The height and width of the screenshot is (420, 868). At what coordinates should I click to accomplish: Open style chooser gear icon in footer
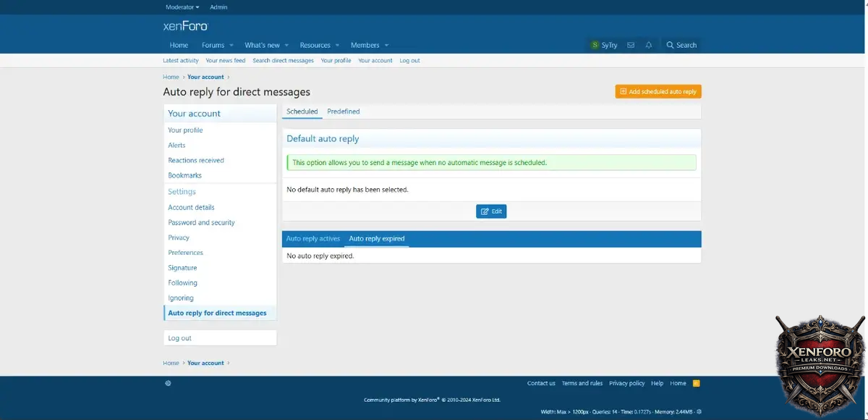point(168,383)
